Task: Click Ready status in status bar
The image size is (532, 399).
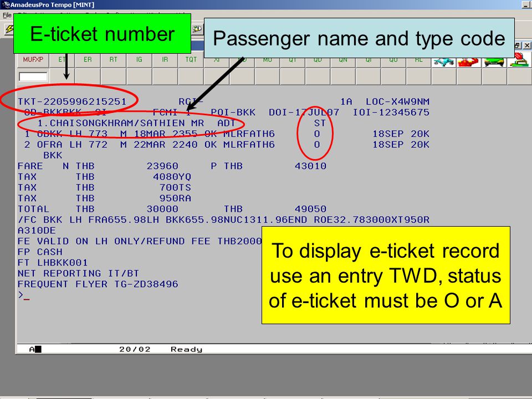Action: [186, 350]
